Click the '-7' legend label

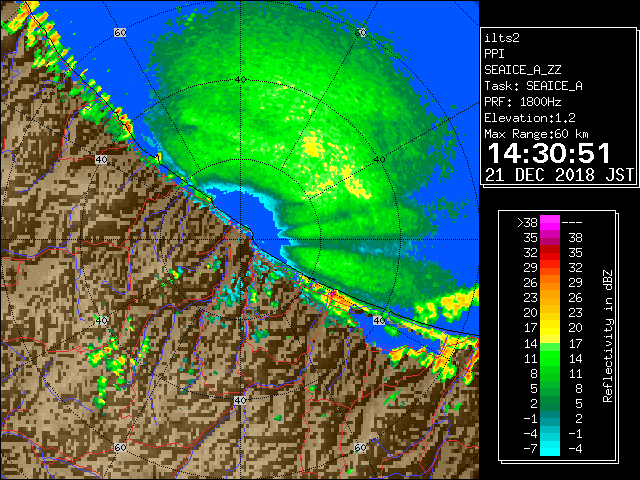531,449
